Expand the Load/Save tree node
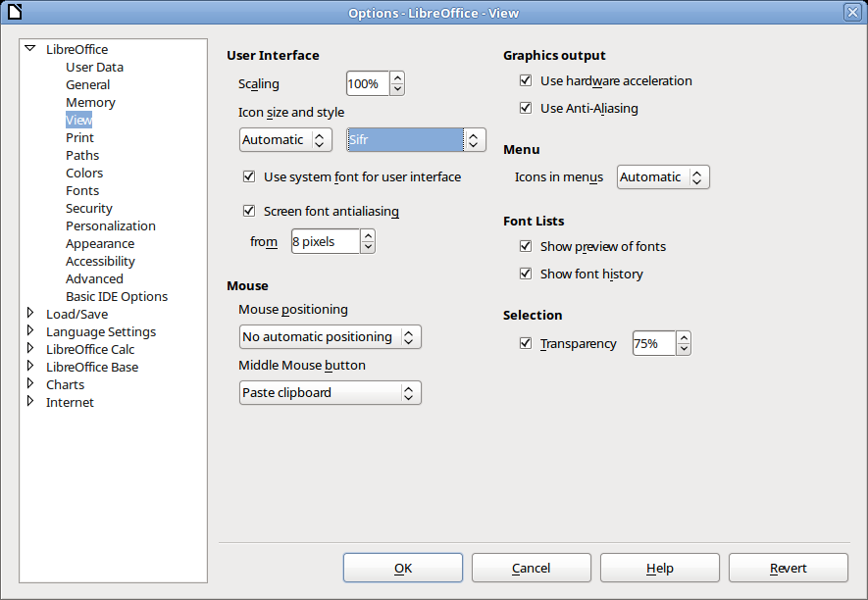Viewport: 868px width, 600px height. (30, 314)
